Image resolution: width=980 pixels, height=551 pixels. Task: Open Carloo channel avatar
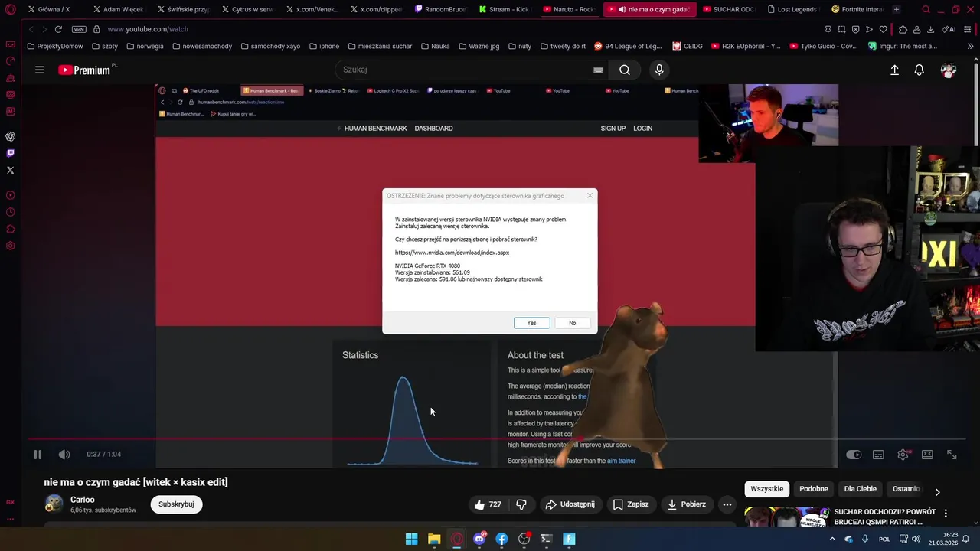coord(54,504)
